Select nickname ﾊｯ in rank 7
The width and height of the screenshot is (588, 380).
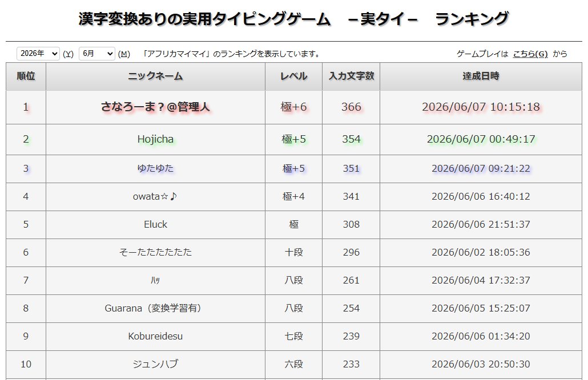[155, 280]
